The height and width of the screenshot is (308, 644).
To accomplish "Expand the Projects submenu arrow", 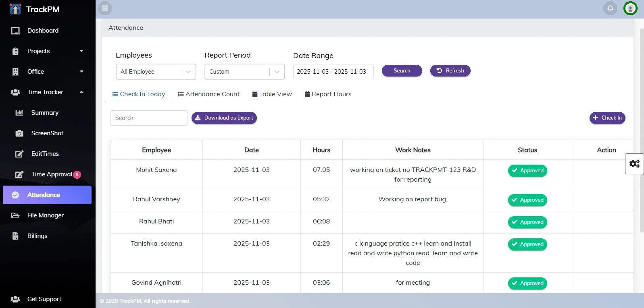I will point(81,51).
